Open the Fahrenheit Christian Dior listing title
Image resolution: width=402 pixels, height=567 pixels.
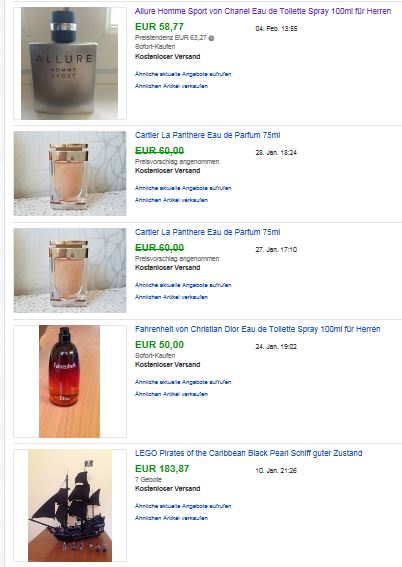pyautogui.click(x=257, y=329)
